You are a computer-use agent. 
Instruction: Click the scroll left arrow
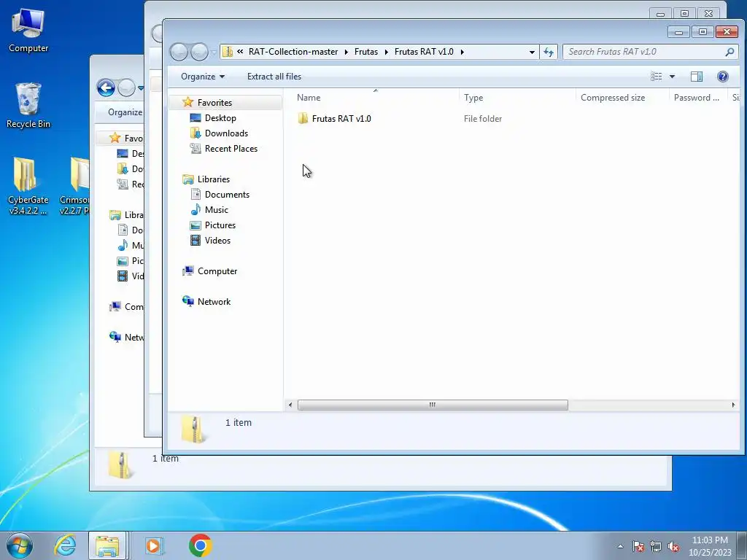[290, 405]
